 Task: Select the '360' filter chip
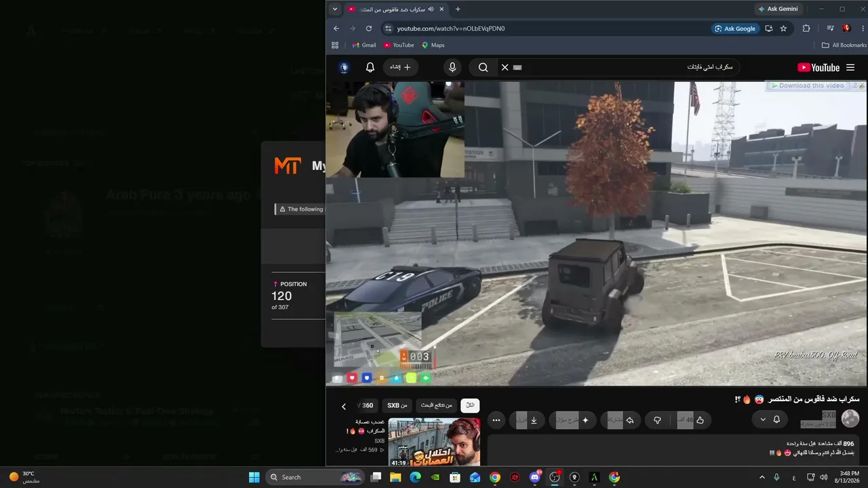coord(367,405)
